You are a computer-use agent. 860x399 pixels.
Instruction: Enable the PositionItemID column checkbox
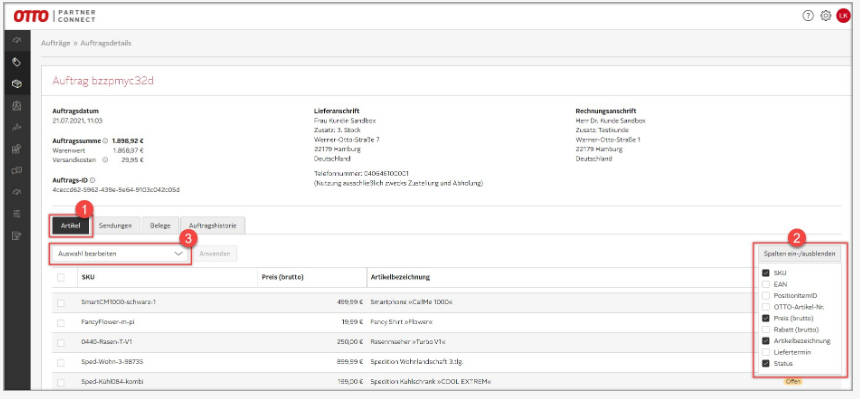(x=766, y=295)
